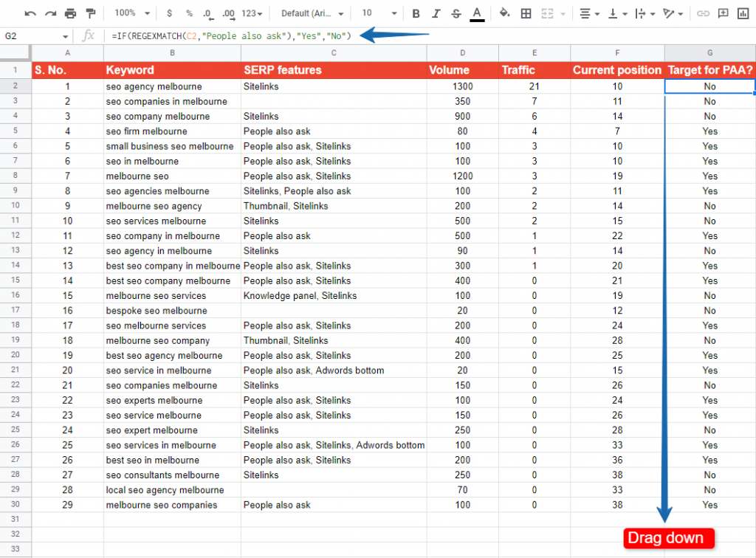Click into the formula bar
Viewport: 756px width, 558px height.
[x=429, y=35]
